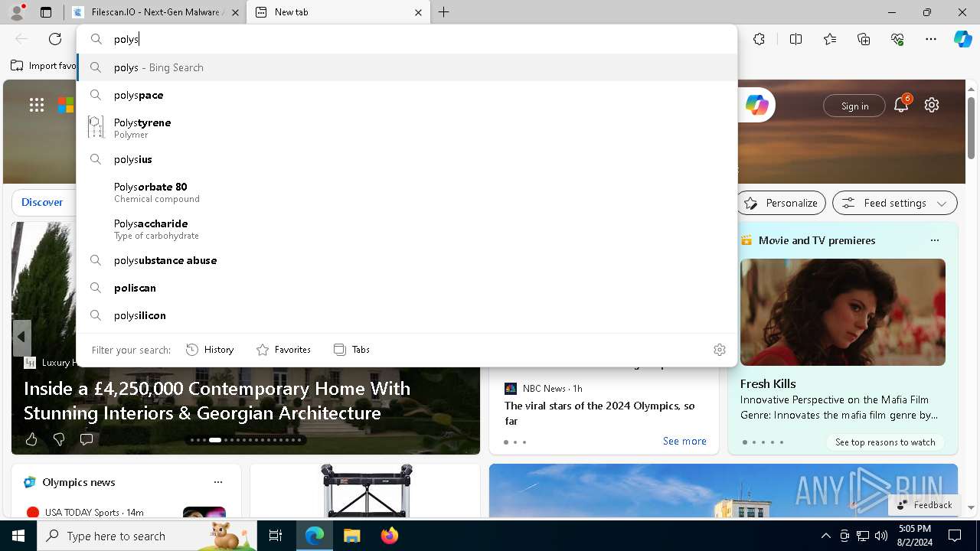Open the Windows Start menu
Image resolution: width=980 pixels, height=551 pixels.
tap(18, 536)
